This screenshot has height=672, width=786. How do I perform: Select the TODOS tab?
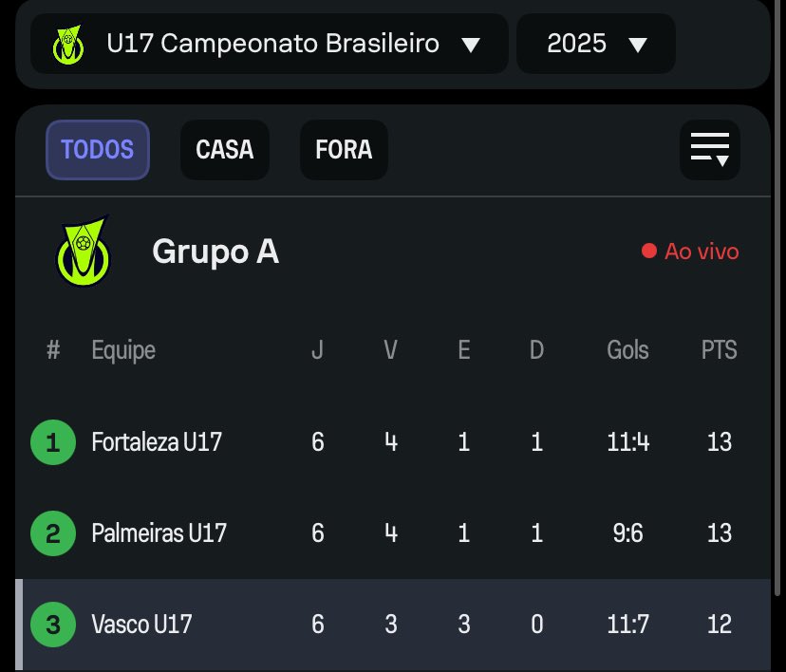[98, 150]
